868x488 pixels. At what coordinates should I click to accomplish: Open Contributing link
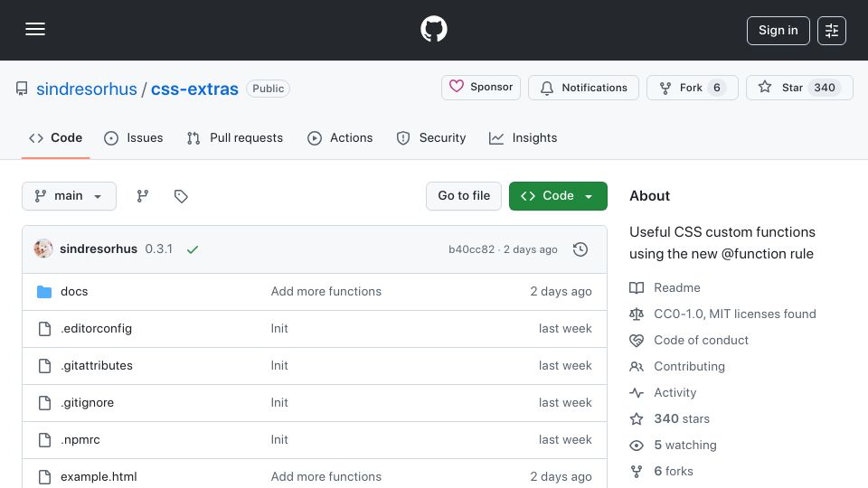click(689, 366)
